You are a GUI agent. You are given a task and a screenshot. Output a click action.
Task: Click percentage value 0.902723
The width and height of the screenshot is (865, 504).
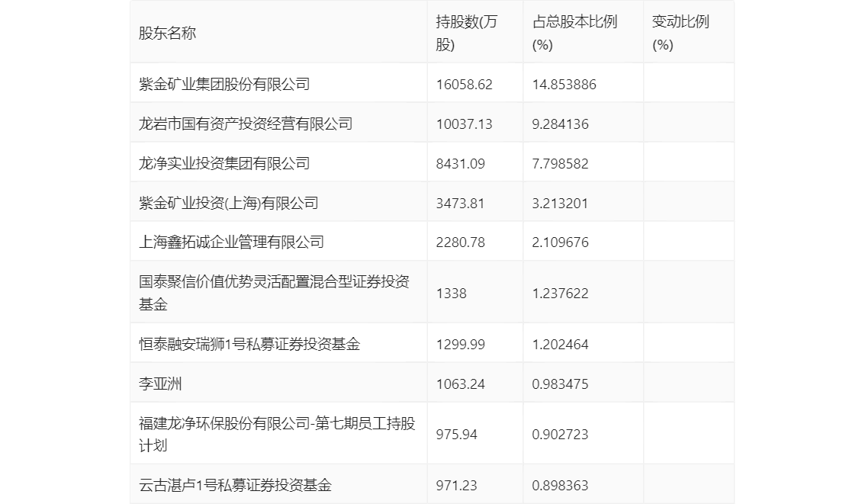point(561,435)
